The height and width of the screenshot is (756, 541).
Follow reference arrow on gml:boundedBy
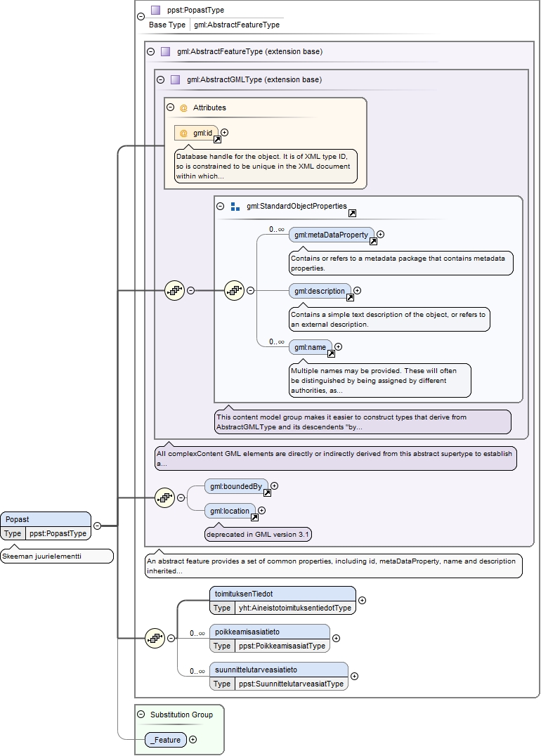(x=267, y=493)
